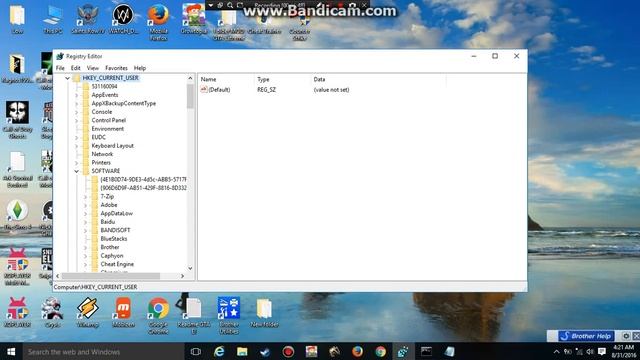Expand the AppEvents key
Image resolution: width=640 pixels, height=360 pixels.
point(76,95)
